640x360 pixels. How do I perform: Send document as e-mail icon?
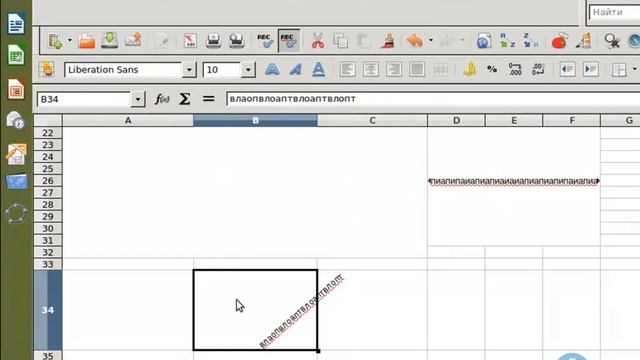tap(133, 40)
